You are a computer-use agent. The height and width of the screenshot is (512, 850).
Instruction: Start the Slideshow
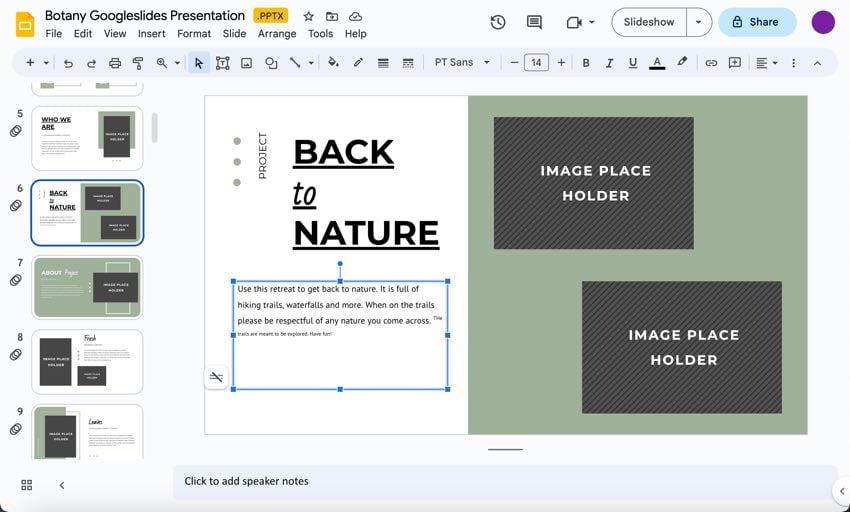[648, 22]
